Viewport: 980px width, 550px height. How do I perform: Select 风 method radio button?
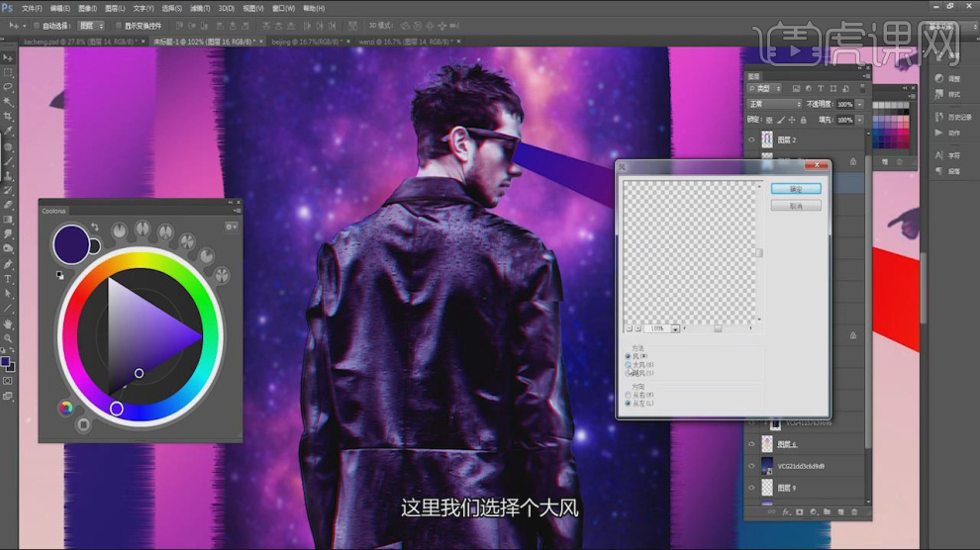coord(629,356)
